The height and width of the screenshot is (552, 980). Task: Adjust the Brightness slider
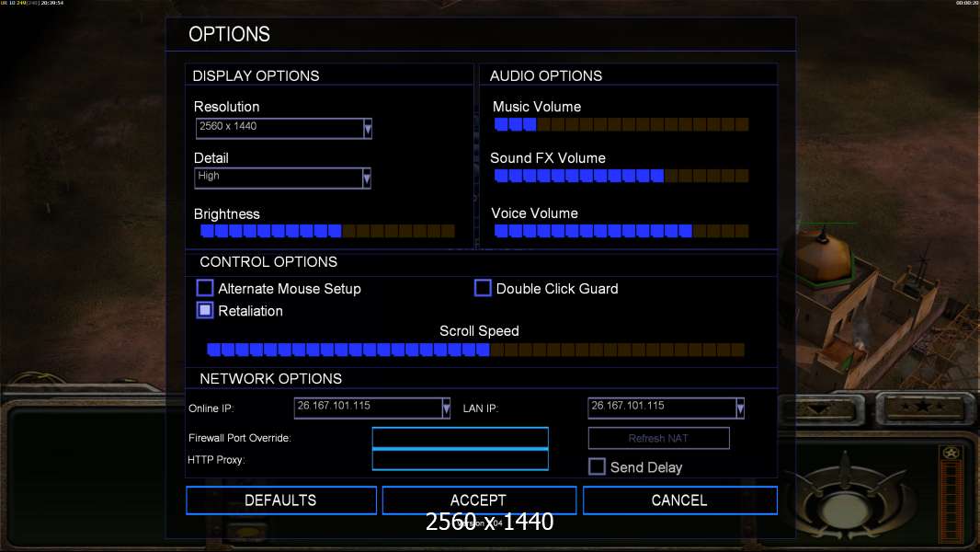coord(327,231)
